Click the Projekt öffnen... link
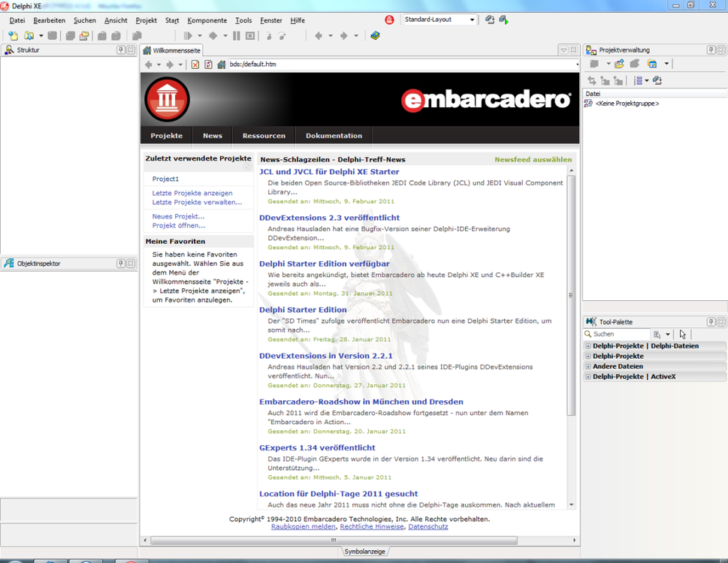Viewport: 728px width, 563px height. (x=179, y=225)
